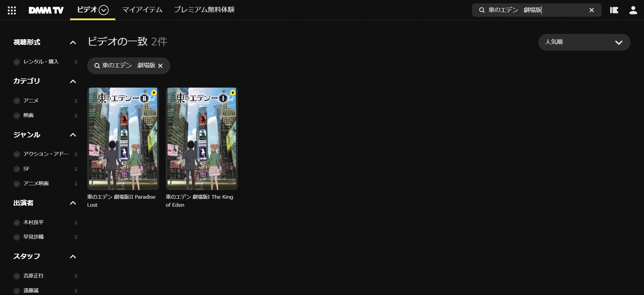The image size is (644, 295).
Task: Open the coupon ticket icon
Action: point(614,10)
